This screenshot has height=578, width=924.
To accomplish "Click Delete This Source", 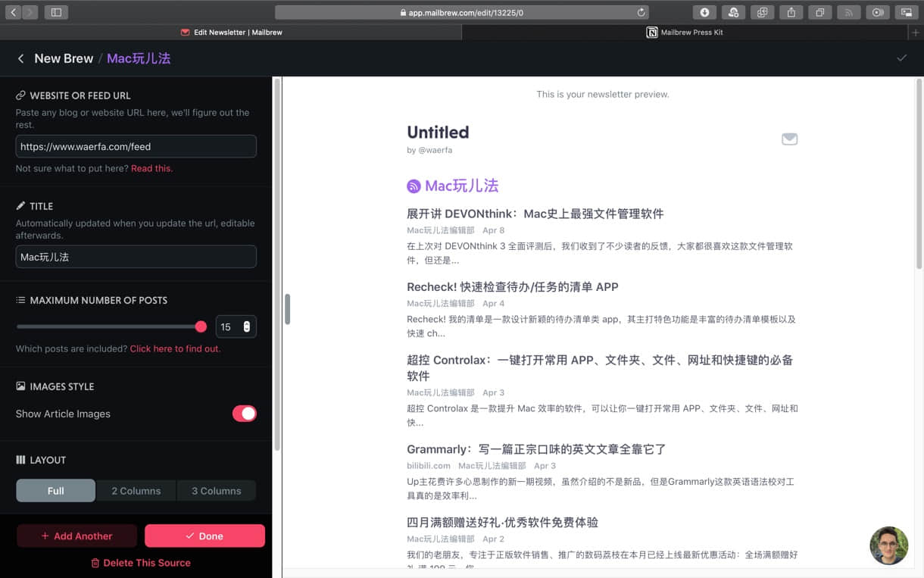I will [x=140, y=563].
